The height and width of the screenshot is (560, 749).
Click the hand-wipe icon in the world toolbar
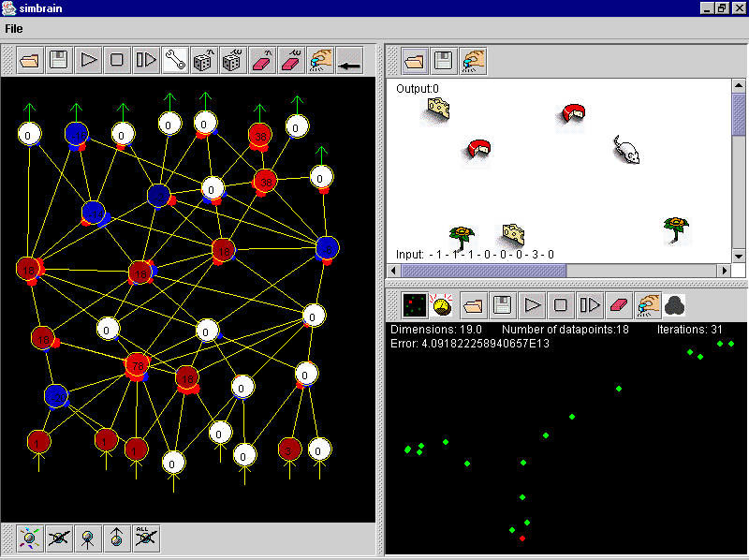point(473,61)
